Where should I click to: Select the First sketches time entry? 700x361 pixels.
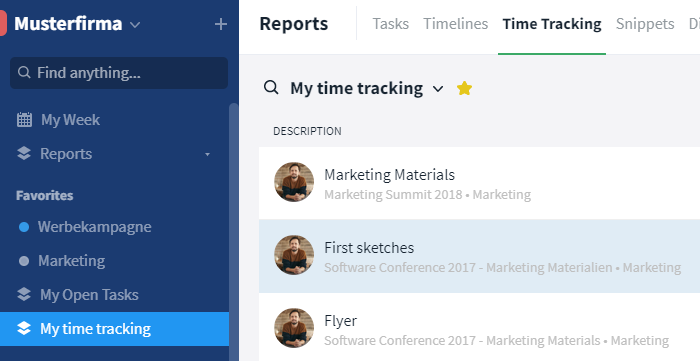click(479, 256)
